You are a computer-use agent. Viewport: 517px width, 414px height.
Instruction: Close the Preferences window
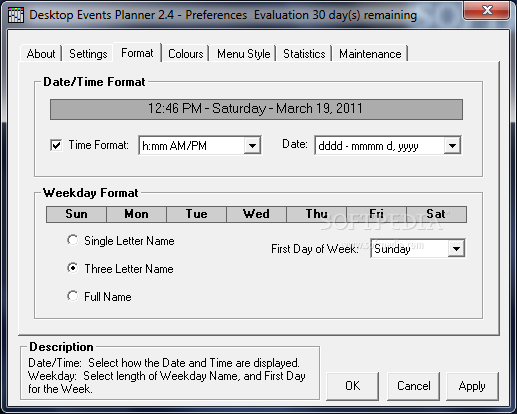tap(486, 10)
